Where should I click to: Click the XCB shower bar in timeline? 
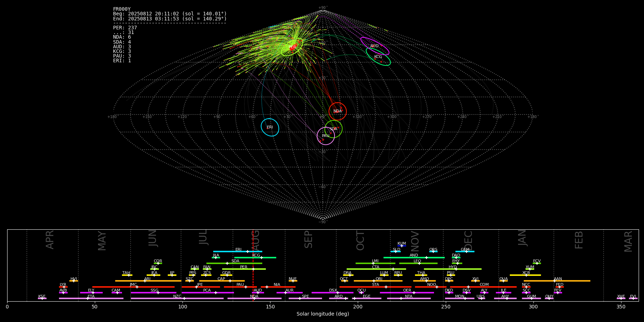click(x=525, y=275)
